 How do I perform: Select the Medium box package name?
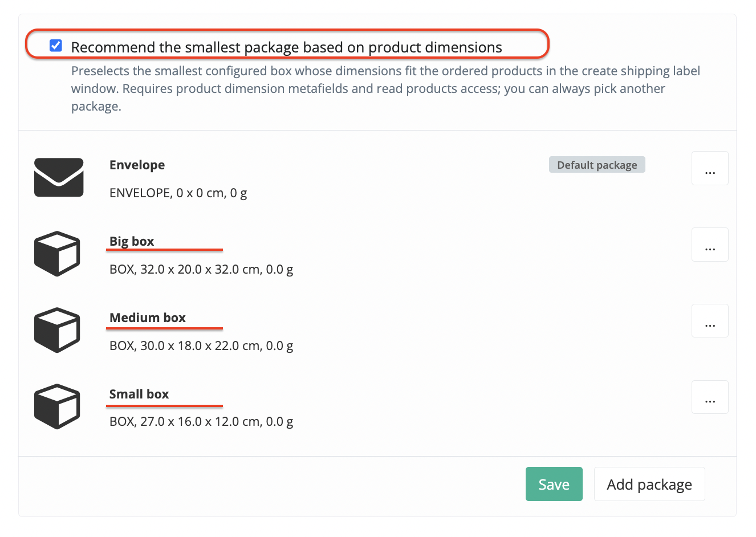(148, 318)
